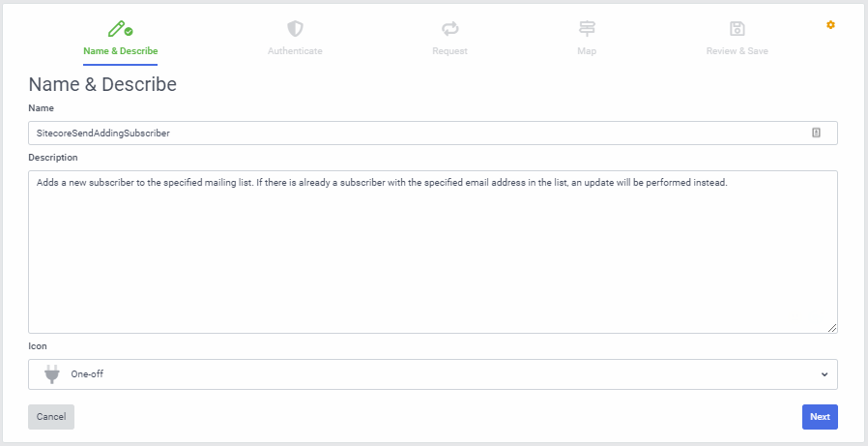Click the pencil icon for Name & Describe step

pyautogui.click(x=118, y=28)
